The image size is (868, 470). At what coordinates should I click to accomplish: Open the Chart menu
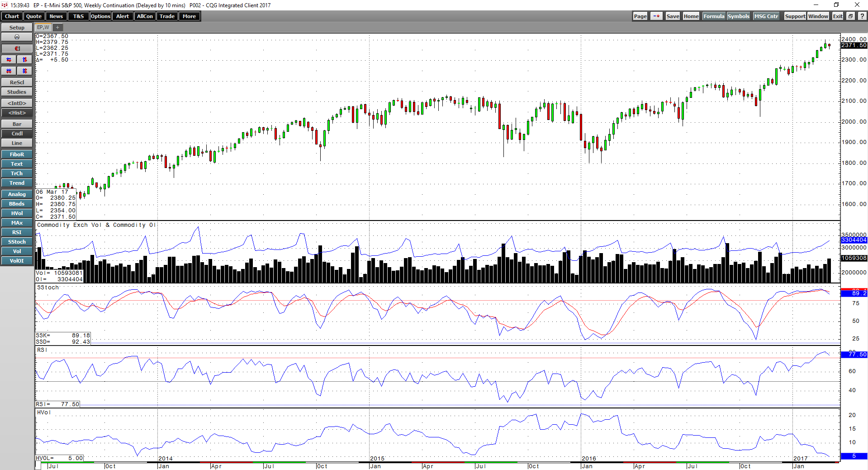click(12, 16)
